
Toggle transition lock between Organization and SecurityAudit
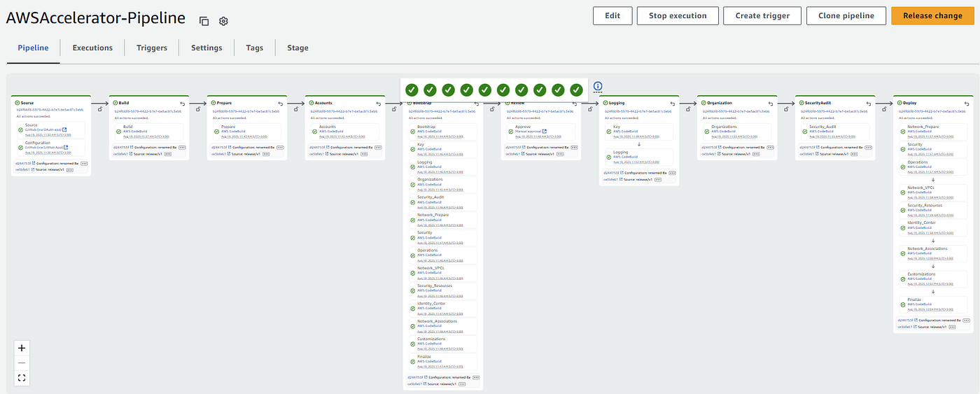tap(785, 108)
